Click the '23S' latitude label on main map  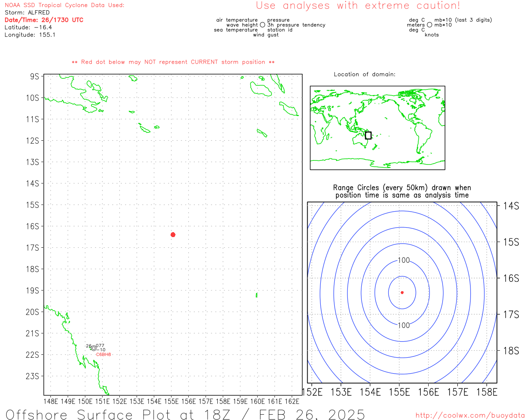pos(32,376)
